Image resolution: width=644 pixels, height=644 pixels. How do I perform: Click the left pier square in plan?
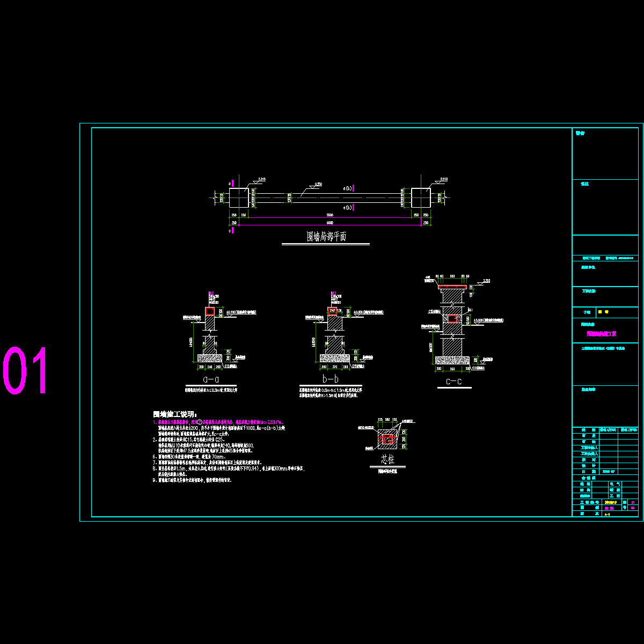pos(239,197)
